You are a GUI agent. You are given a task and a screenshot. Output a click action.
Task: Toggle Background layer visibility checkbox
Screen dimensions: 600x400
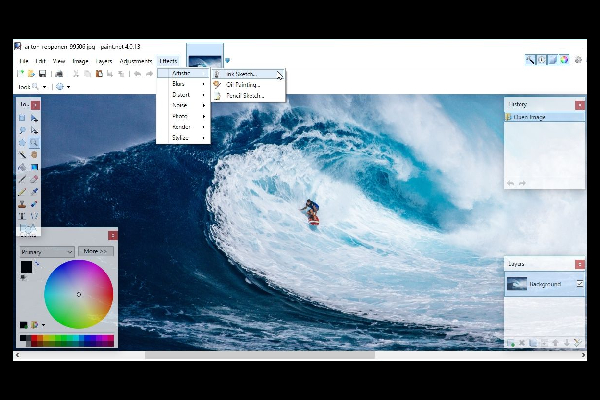[579, 284]
